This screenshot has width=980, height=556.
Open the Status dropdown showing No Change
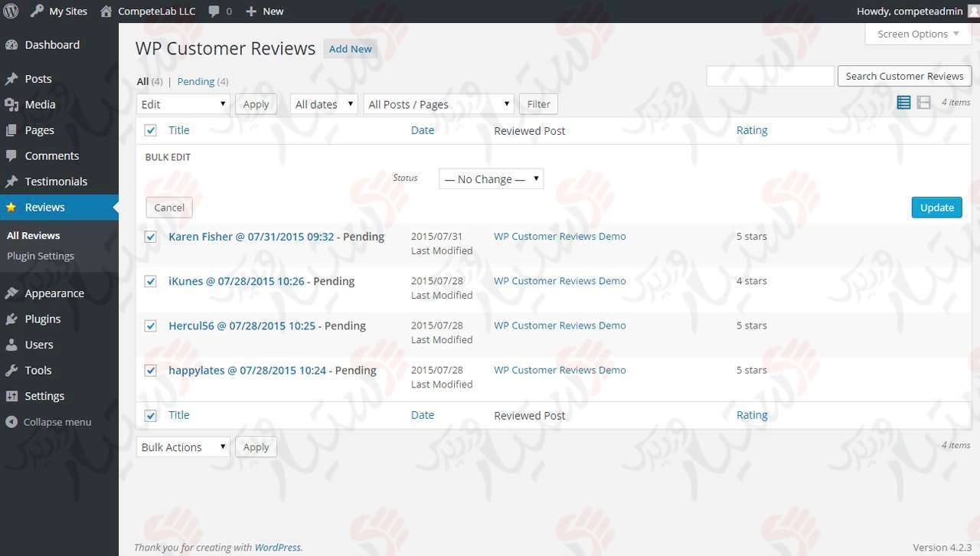pyautogui.click(x=490, y=178)
